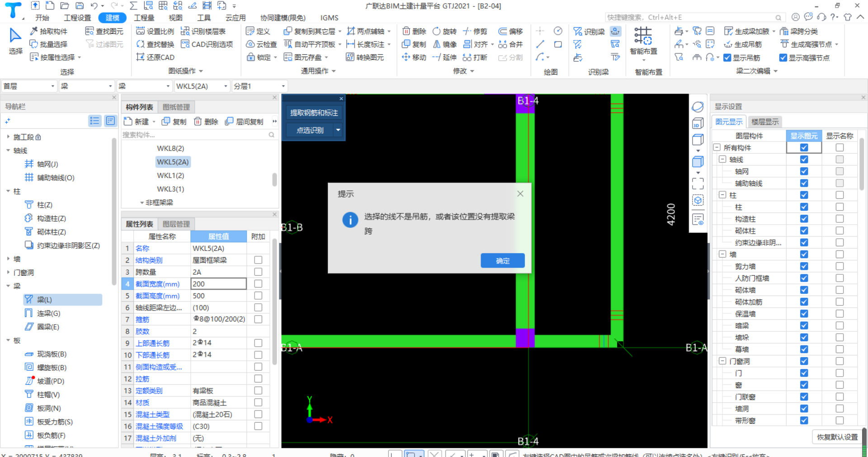This screenshot has height=457, width=868.
Task: Switch to 楼层显示 tab
Action: click(x=765, y=122)
